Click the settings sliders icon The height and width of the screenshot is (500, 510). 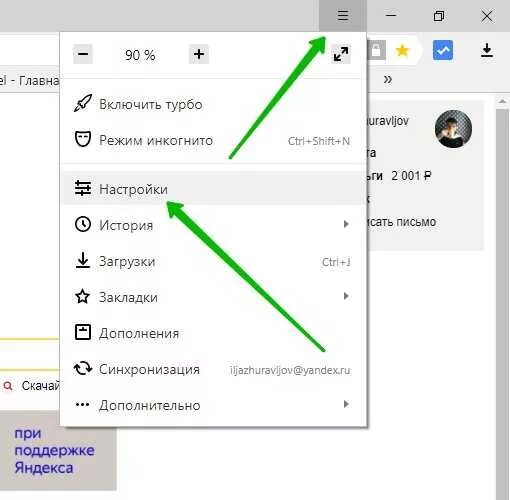(83, 188)
